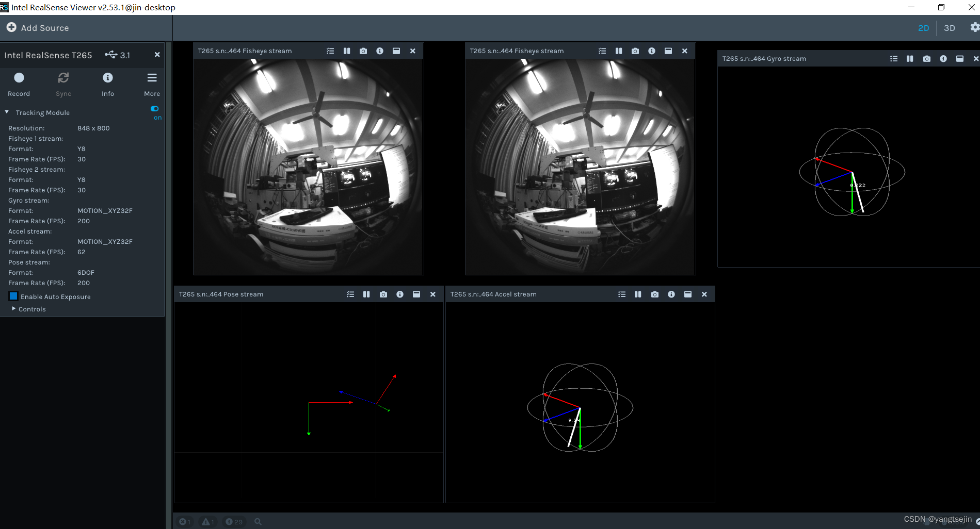The width and height of the screenshot is (980, 529).
Task: Click the Gyro stream sphere visualization
Action: (x=852, y=172)
